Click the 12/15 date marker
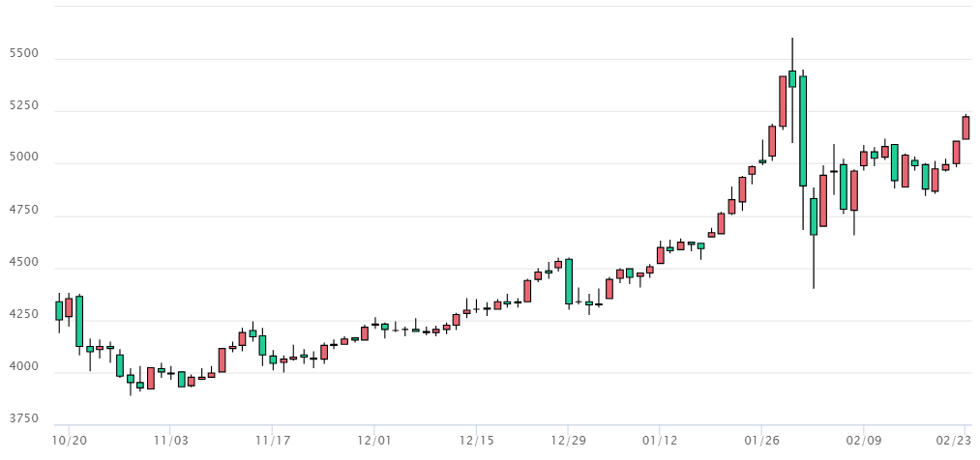 pyautogui.click(x=476, y=441)
